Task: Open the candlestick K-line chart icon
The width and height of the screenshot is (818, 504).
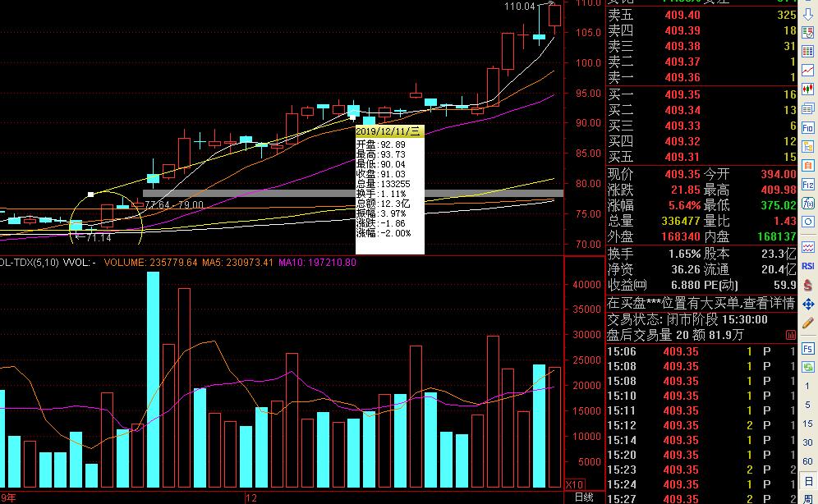Action: pos(807,89)
